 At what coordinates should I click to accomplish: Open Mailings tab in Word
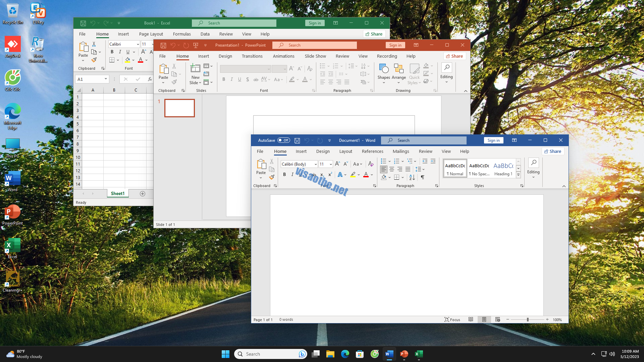(x=401, y=152)
